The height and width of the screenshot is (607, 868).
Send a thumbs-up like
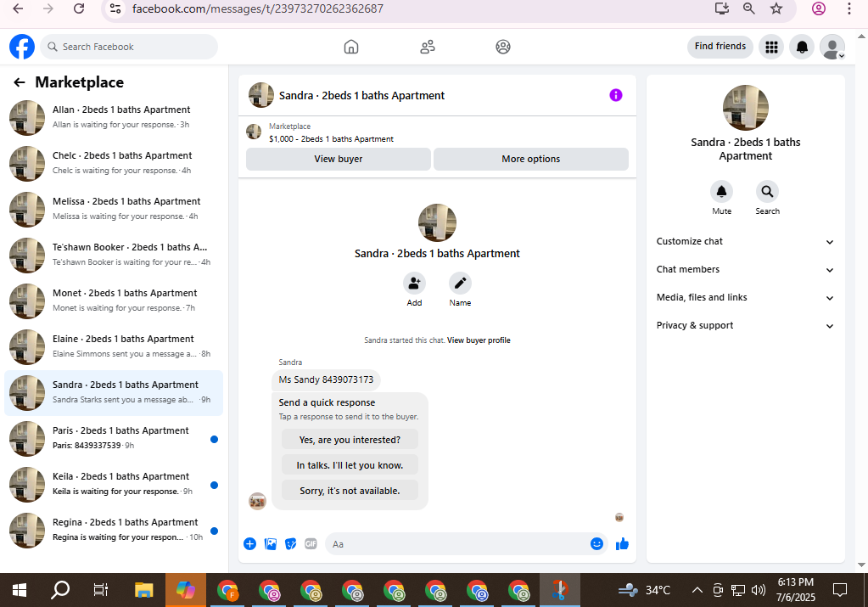[622, 544]
